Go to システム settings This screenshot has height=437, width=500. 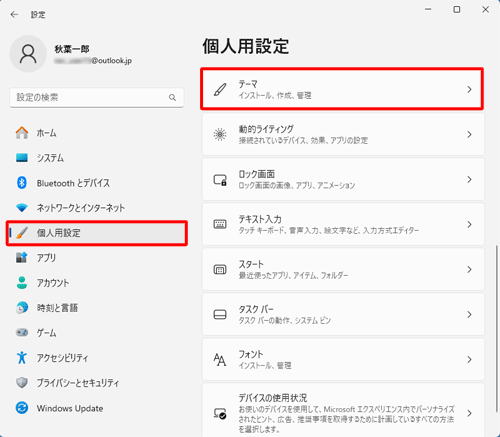click(97, 158)
